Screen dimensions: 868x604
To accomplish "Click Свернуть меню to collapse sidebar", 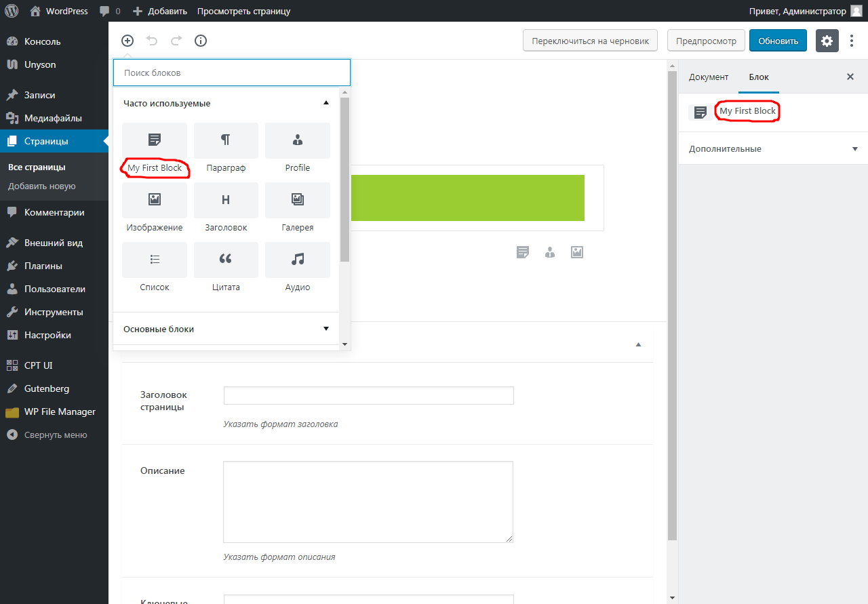I will point(54,435).
